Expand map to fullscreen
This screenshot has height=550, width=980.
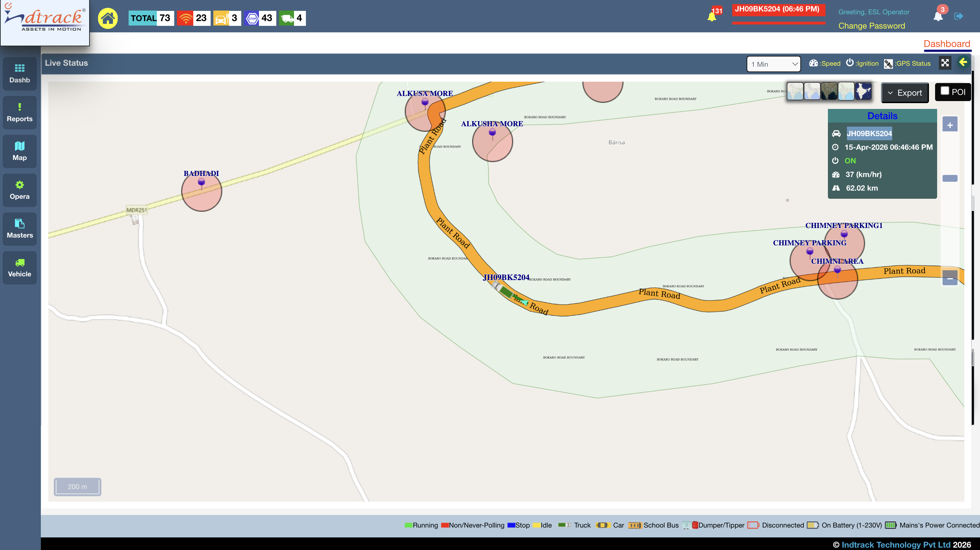[x=945, y=63]
